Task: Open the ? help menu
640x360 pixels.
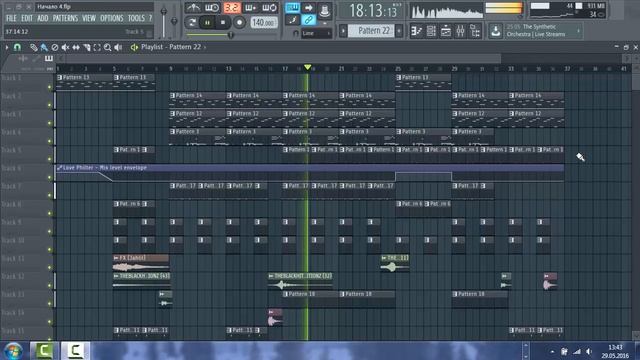Action: coord(150,18)
